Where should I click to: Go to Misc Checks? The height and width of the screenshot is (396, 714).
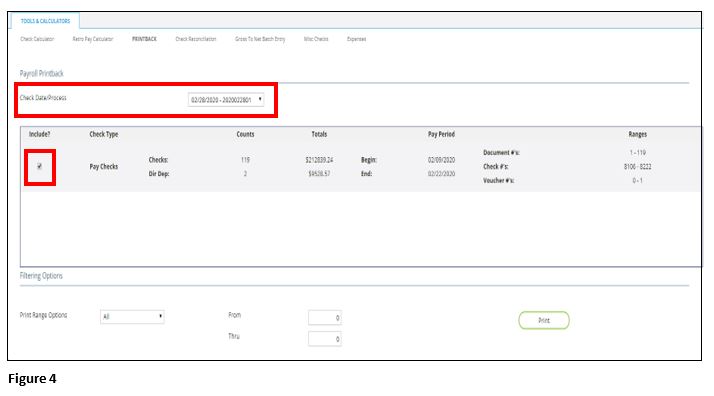pos(316,39)
